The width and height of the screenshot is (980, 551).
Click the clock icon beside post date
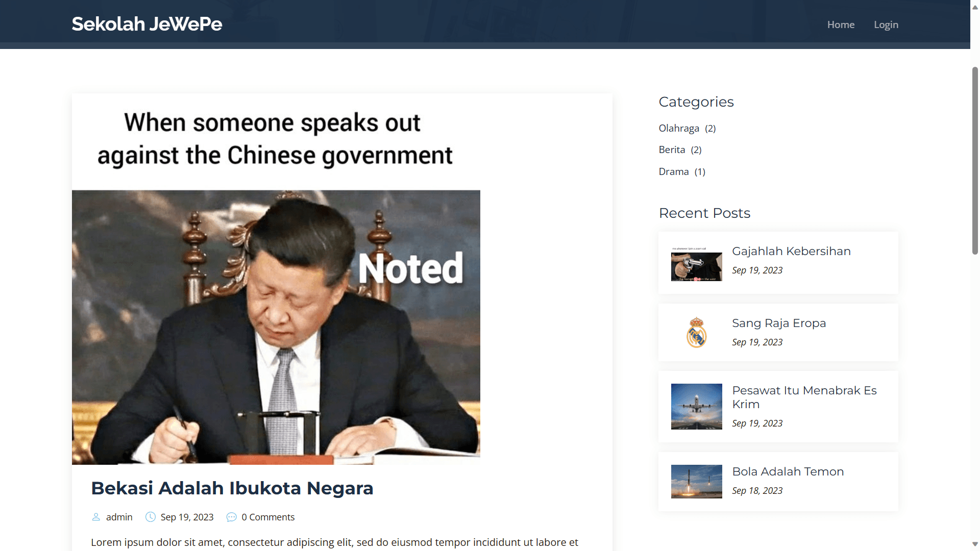(x=151, y=517)
